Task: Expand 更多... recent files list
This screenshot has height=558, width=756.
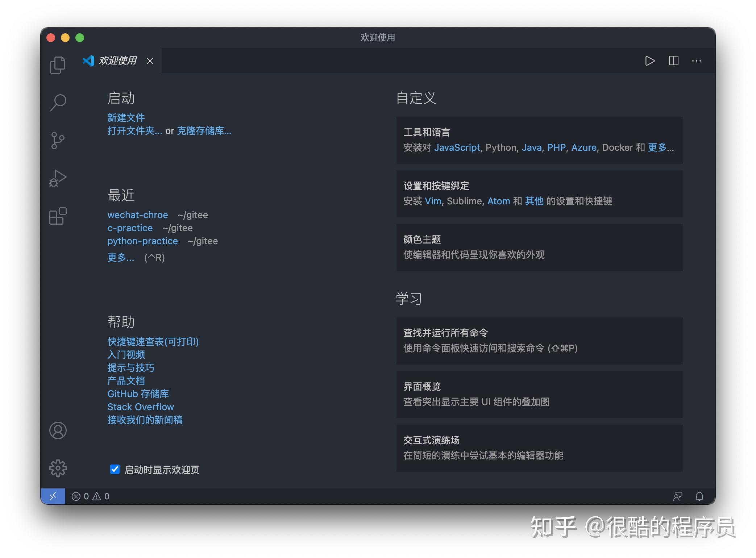Action: pyautogui.click(x=121, y=258)
